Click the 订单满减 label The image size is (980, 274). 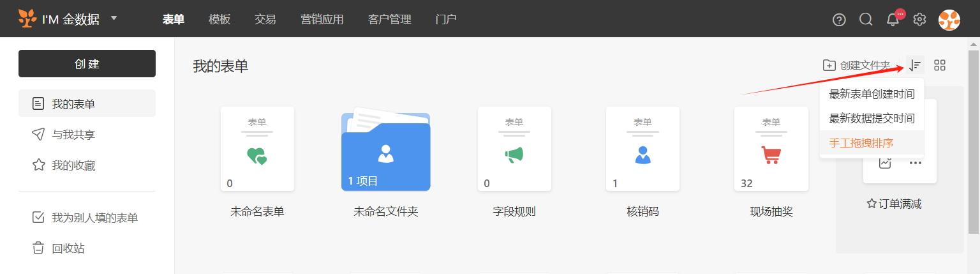tap(900, 204)
